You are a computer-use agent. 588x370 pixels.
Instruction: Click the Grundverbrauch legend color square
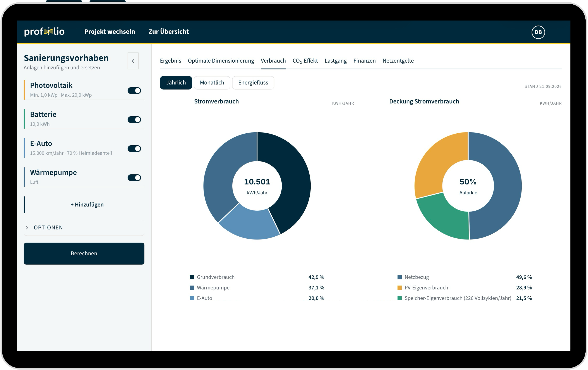click(192, 277)
